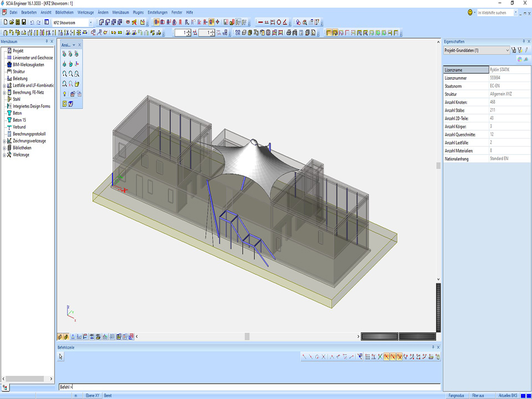Click the Print icon in the toolbar
The height and width of the screenshot is (399, 532).
pos(18,22)
